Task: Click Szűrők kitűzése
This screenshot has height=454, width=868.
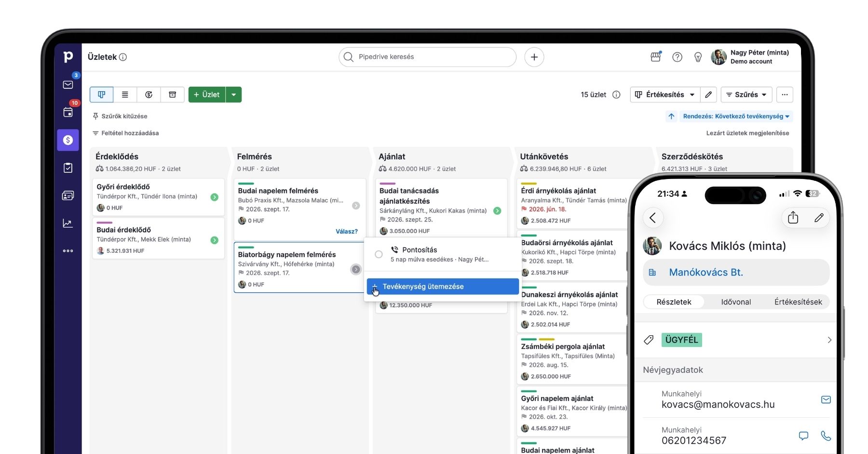Action: tap(120, 116)
